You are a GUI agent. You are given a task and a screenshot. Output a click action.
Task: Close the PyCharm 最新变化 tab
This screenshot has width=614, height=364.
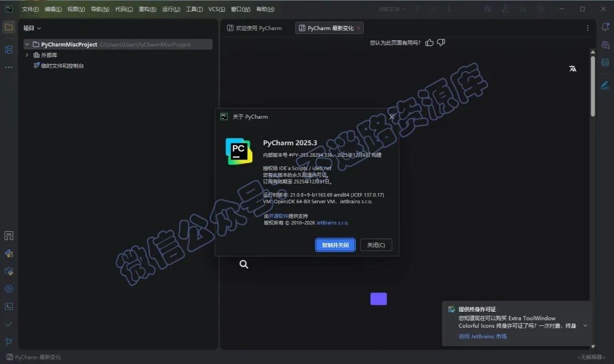358,28
